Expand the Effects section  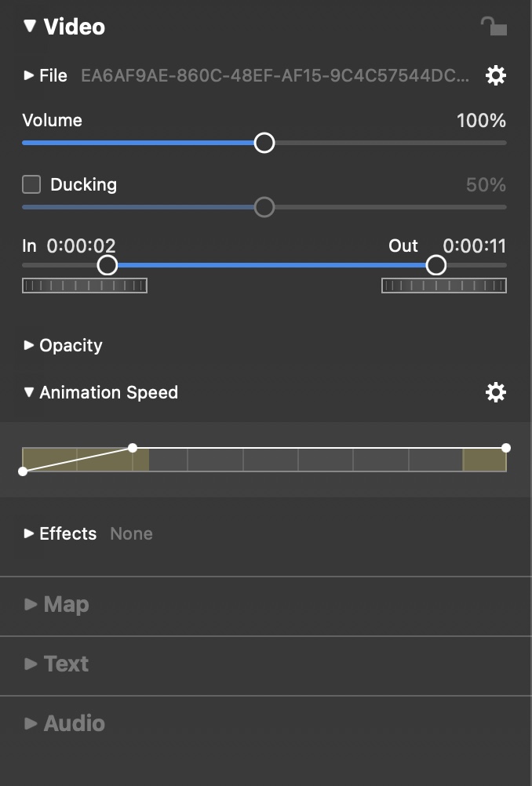29,533
